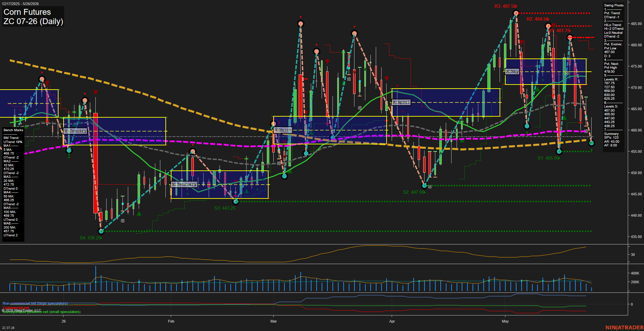
Task: Select the 12/17/2025 - 5/26/2026 date range text
Action: coord(20,4)
